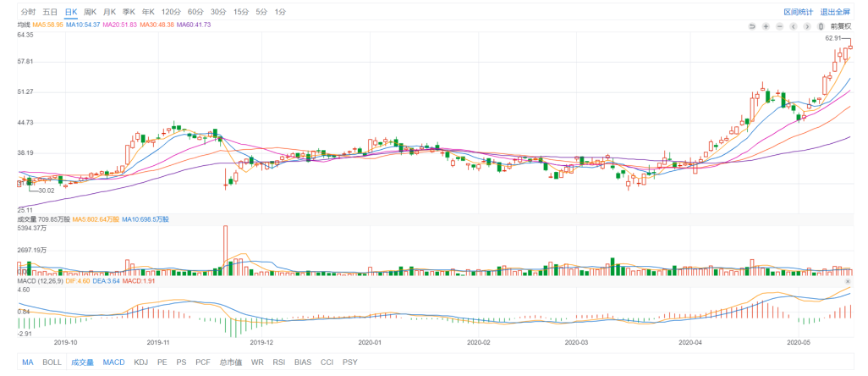Switch to the 60分 timeframe tab
Screen dimensions: 868x376
195,12
